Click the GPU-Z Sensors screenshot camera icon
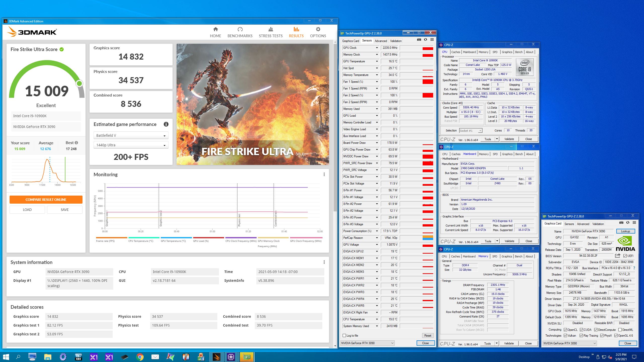 [x=419, y=40]
